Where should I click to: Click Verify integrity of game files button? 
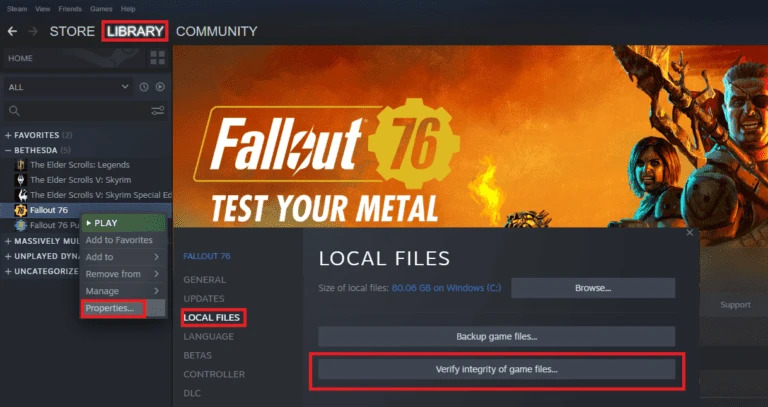click(x=497, y=369)
